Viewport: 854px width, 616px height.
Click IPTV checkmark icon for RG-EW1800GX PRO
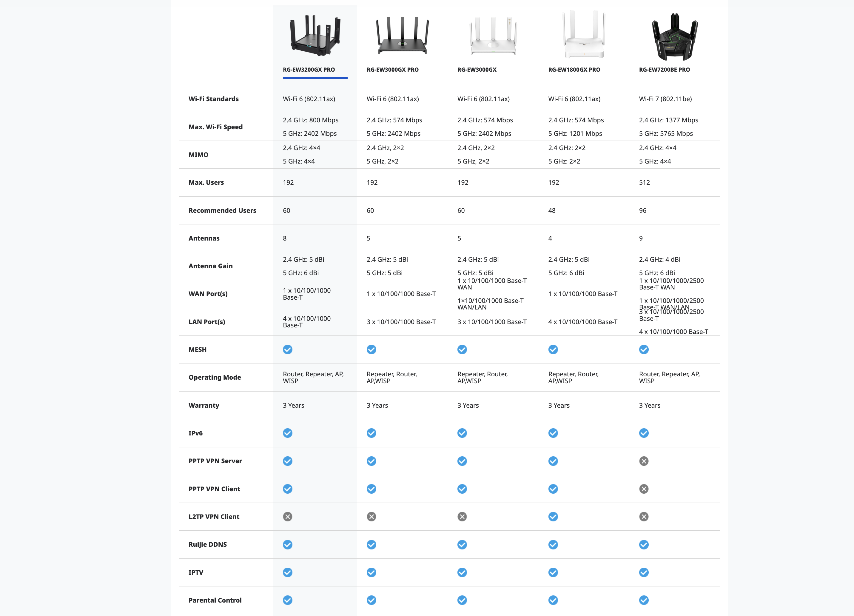click(553, 572)
